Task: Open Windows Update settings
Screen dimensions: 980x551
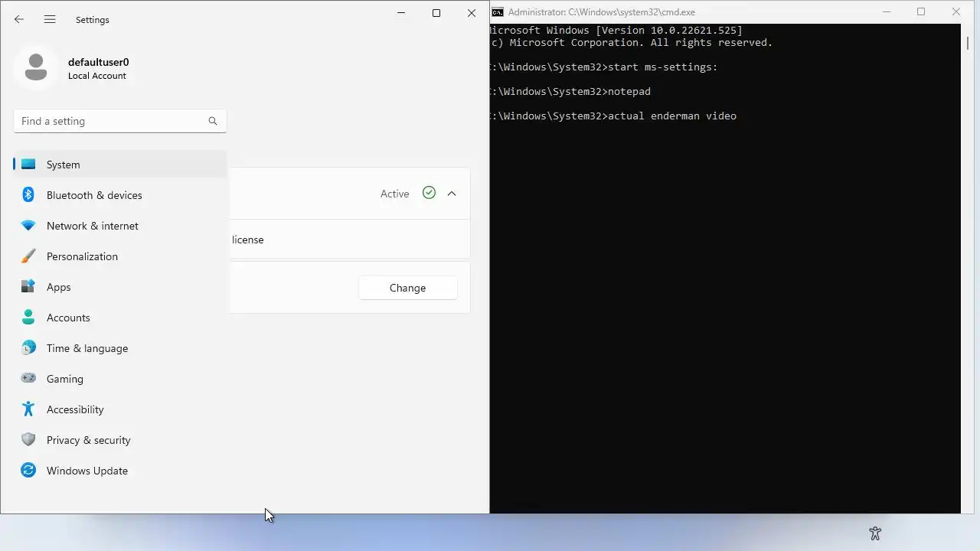Action: tap(120, 471)
